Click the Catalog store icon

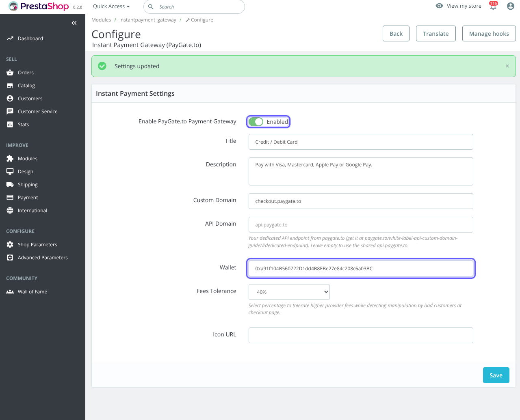click(x=10, y=86)
